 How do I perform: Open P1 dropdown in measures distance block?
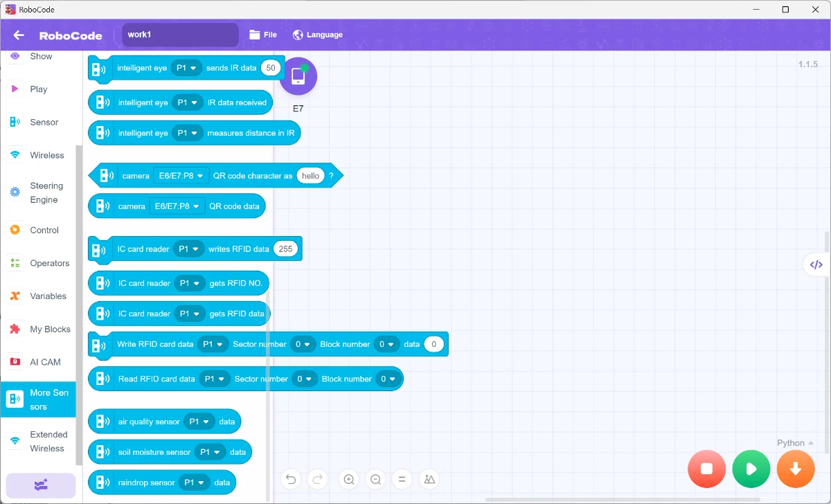188,133
